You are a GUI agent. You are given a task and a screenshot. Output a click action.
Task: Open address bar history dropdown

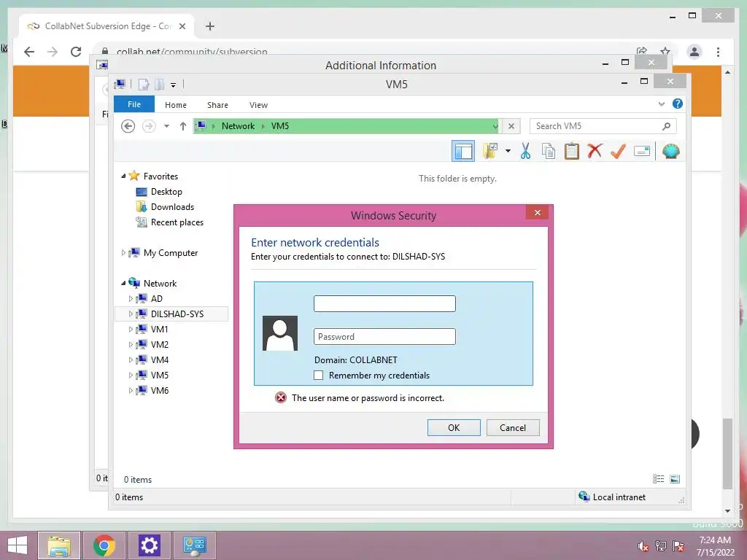tap(495, 126)
